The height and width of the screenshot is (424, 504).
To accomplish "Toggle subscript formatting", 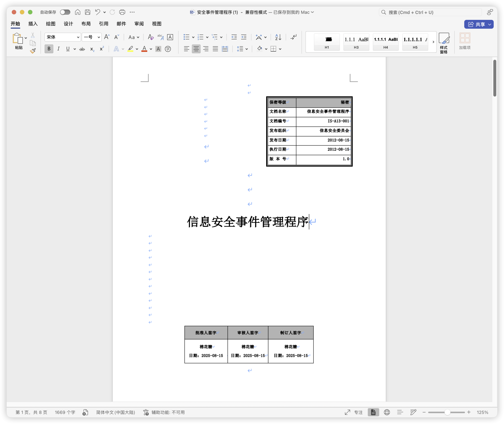I will [x=92, y=49].
